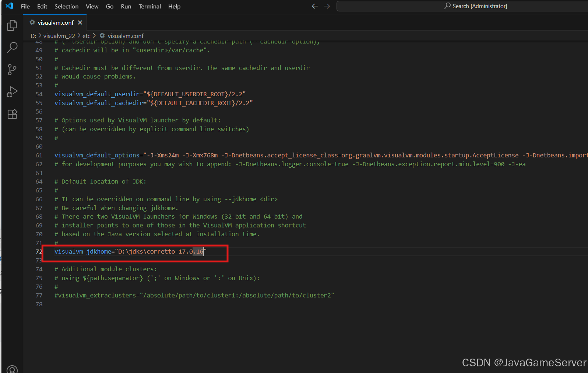Open the File menu
The height and width of the screenshot is (373, 588).
click(25, 6)
